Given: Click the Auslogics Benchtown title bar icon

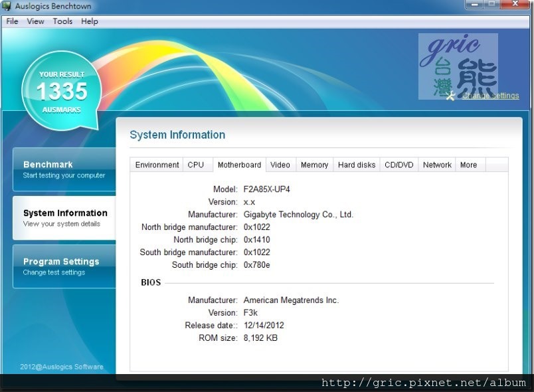Looking at the screenshot, I should pos(8,7).
